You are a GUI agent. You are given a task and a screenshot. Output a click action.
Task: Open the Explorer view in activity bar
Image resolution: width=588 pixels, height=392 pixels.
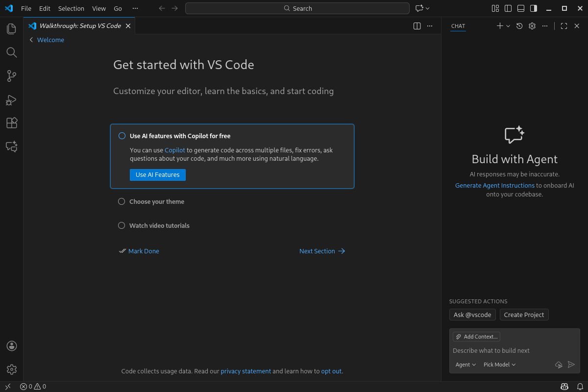[12, 29]
